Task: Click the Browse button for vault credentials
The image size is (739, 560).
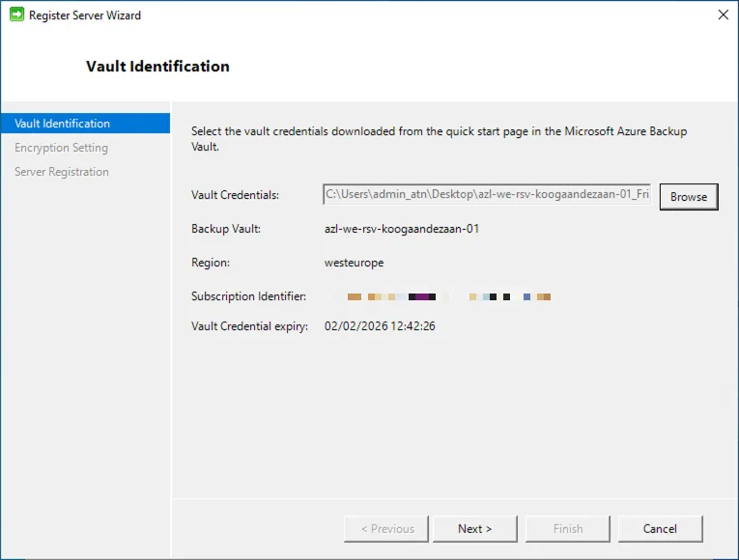Action: 689,196
